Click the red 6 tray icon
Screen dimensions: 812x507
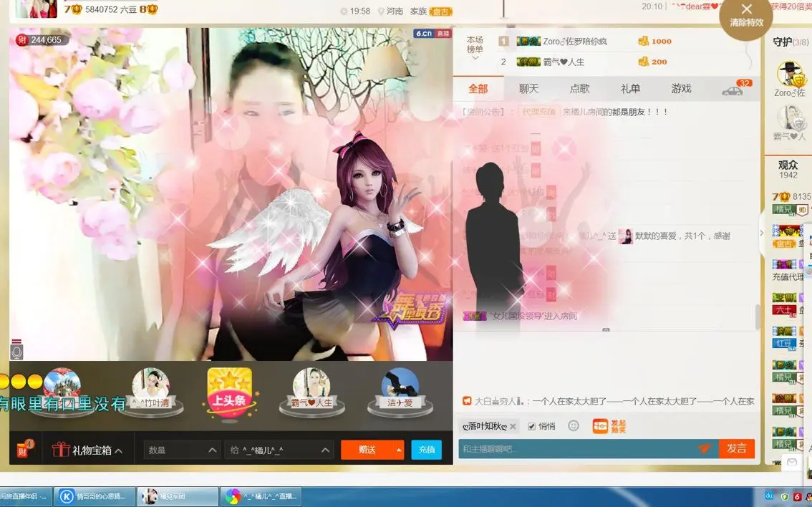pyautogui.click(x=798, y=497)
